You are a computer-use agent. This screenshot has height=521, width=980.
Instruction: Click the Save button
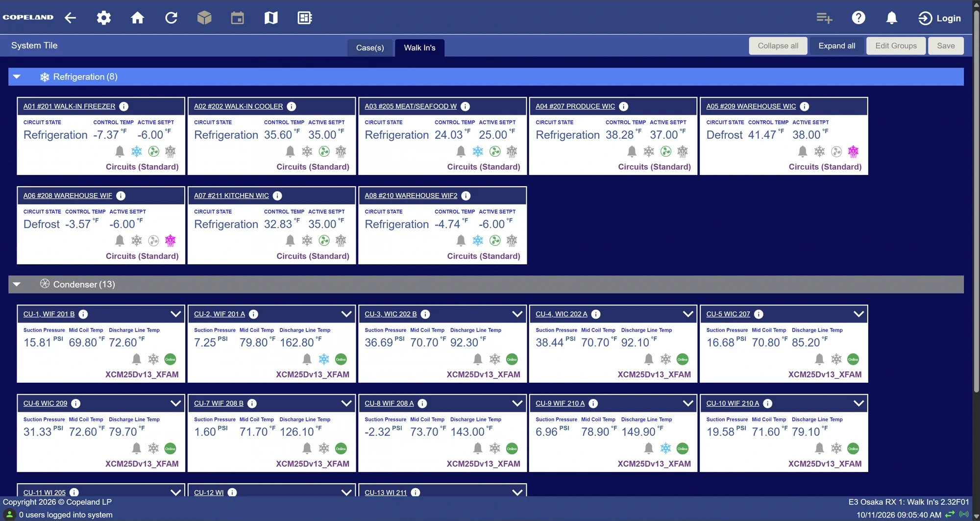click(946, 46)
